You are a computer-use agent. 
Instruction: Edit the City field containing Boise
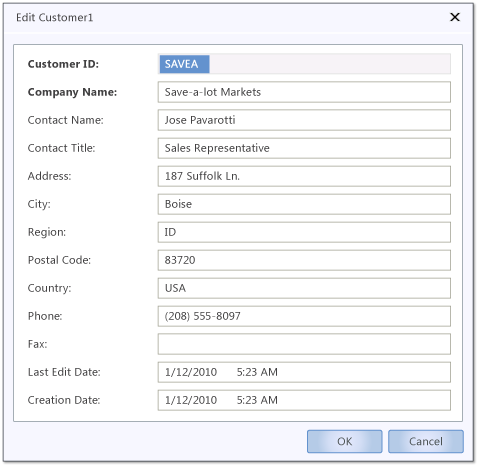[304, 204]
